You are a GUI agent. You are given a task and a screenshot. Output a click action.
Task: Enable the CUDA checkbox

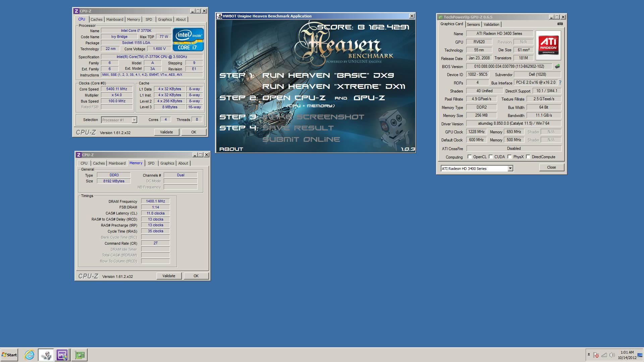(491, 157)
